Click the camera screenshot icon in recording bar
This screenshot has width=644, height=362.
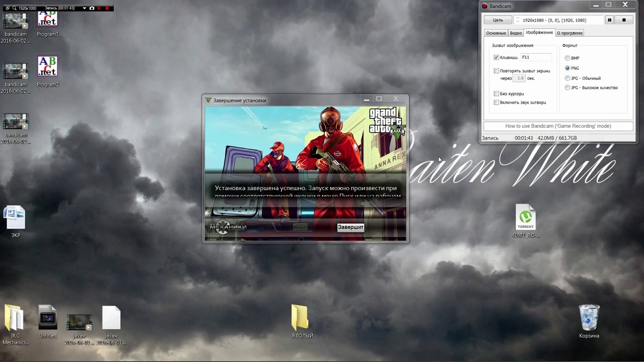tap(92, 8)
